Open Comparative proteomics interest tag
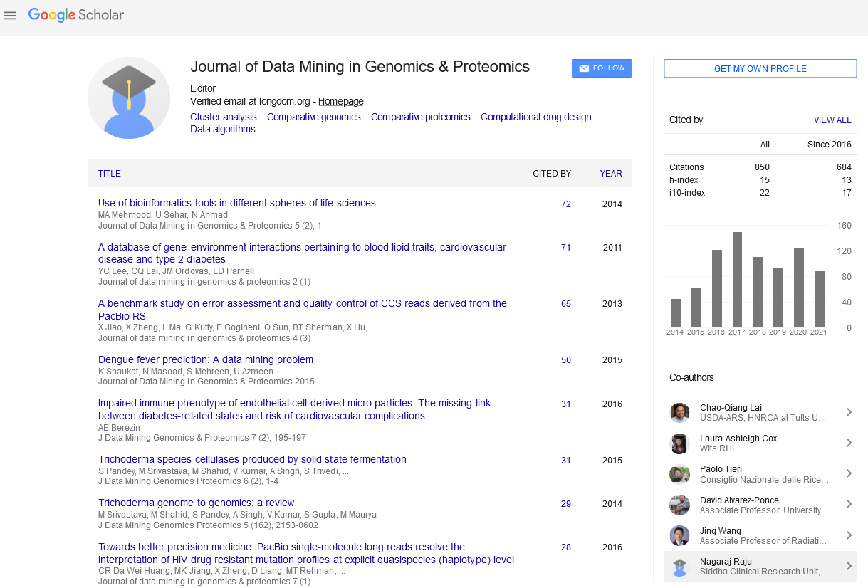 click(421, 117)
